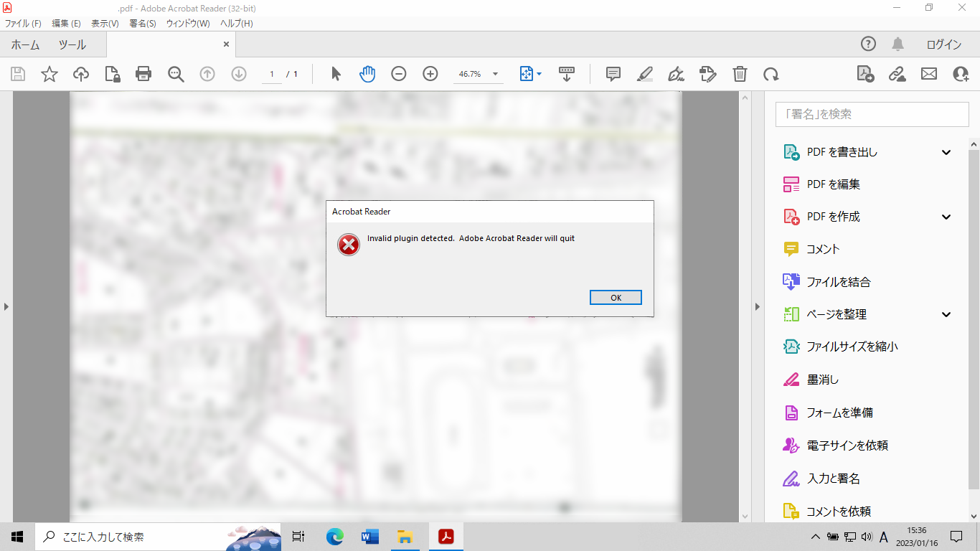This screenshot has width=980, height=551.
Task: Click the Save file toolbar icon
Action: [18, 74]
